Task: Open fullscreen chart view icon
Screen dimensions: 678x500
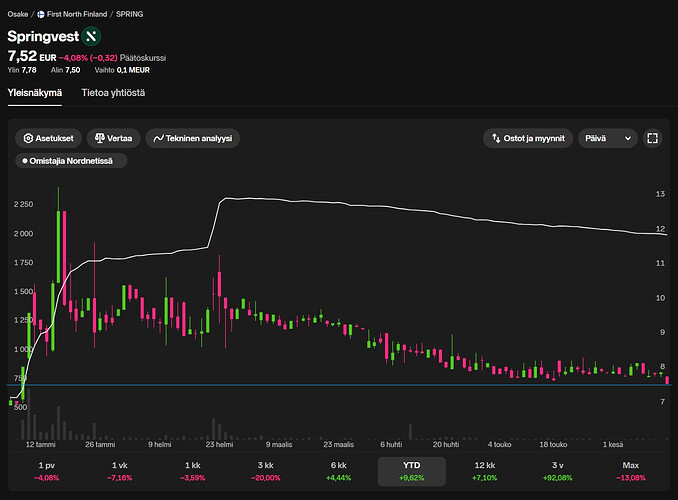Action: pos(652,138)
